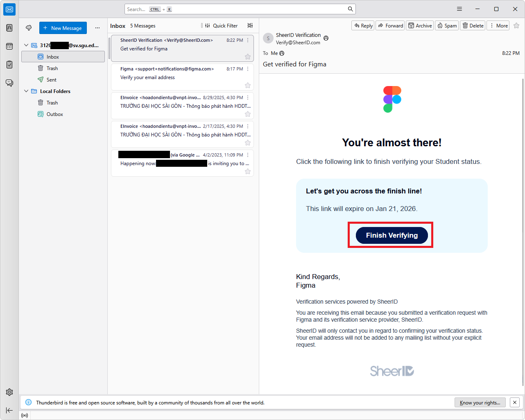Click the SheerID logo in email footer
Viewport: 525px width, 420px height.
click(392, 371)
